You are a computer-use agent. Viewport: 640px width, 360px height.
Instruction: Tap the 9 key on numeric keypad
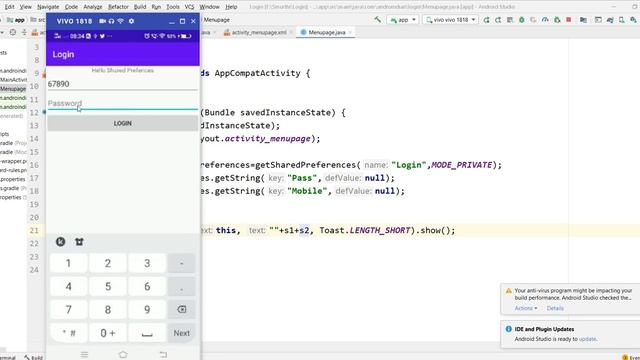[x=147, y=310]
